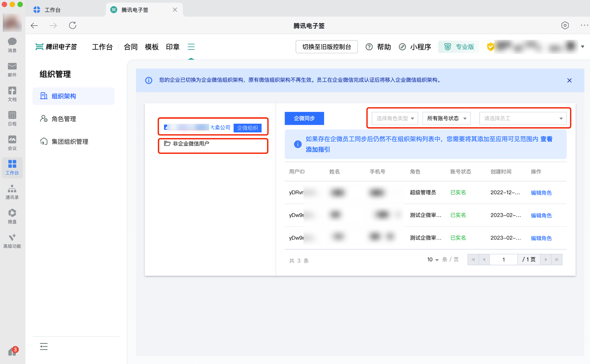The image size is (590, 364).
Task: Click the 腾讯电子签 logo
Action: pyautogui.click(x=56, y=47)
